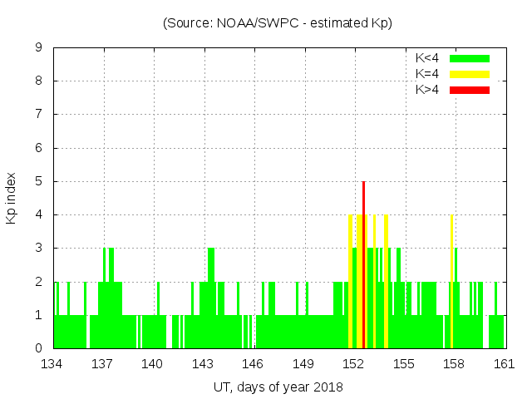Click the y-axis tick label 5
This screenshot has height=399, width=532.
(39, 181)
